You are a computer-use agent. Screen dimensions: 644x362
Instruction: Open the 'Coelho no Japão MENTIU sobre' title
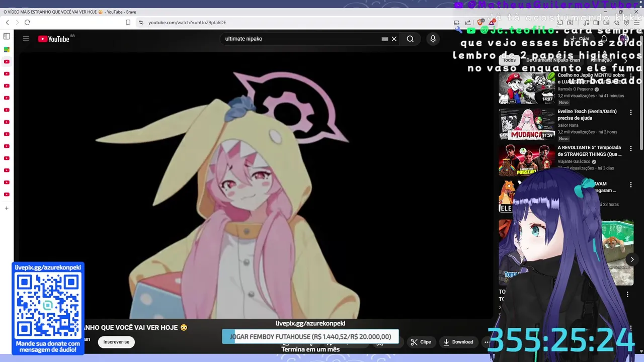[591, 78]
